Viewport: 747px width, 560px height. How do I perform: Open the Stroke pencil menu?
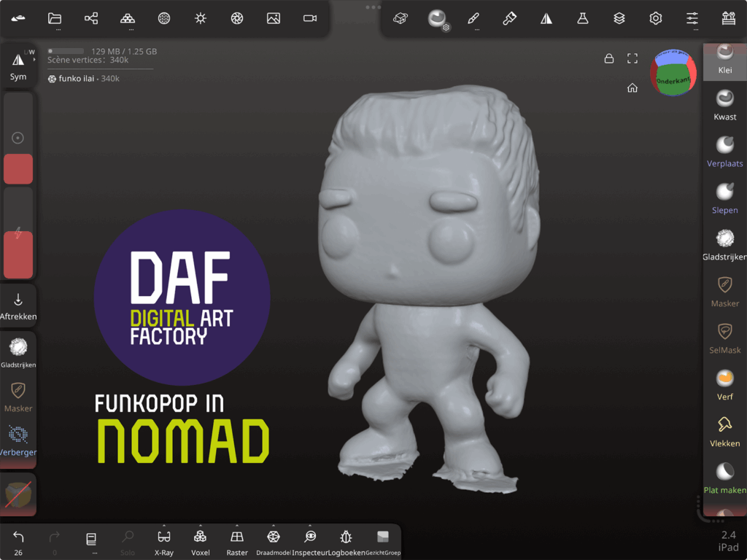tap(473, 18)
